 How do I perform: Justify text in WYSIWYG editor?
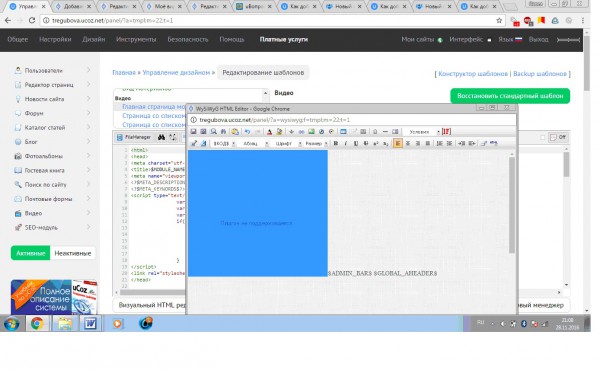coord(428,143)
